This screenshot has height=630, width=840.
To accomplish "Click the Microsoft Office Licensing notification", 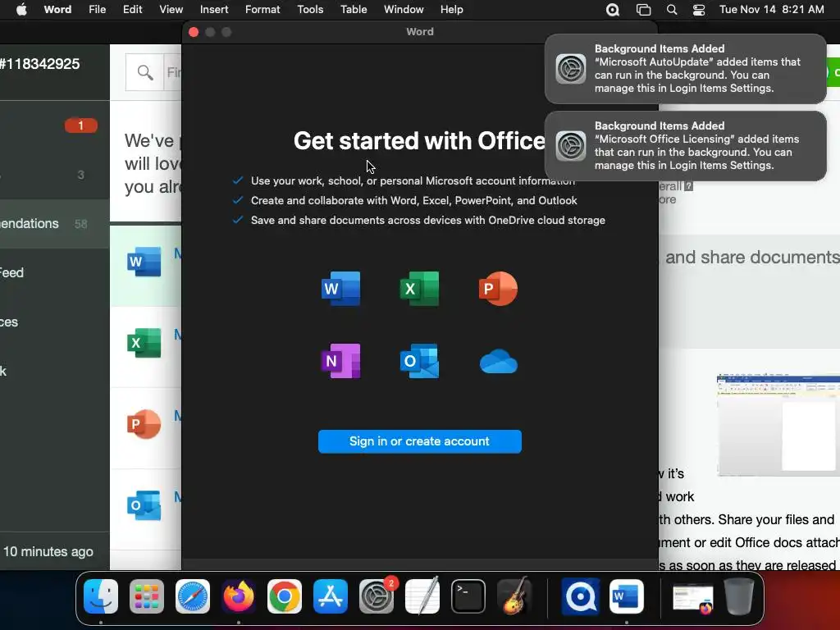I will [685, 146].
